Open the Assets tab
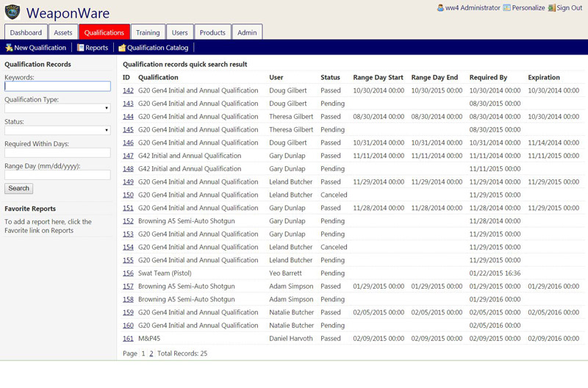Image resolution: width=588 pixels, height=388 pixels. coord(63,32)
